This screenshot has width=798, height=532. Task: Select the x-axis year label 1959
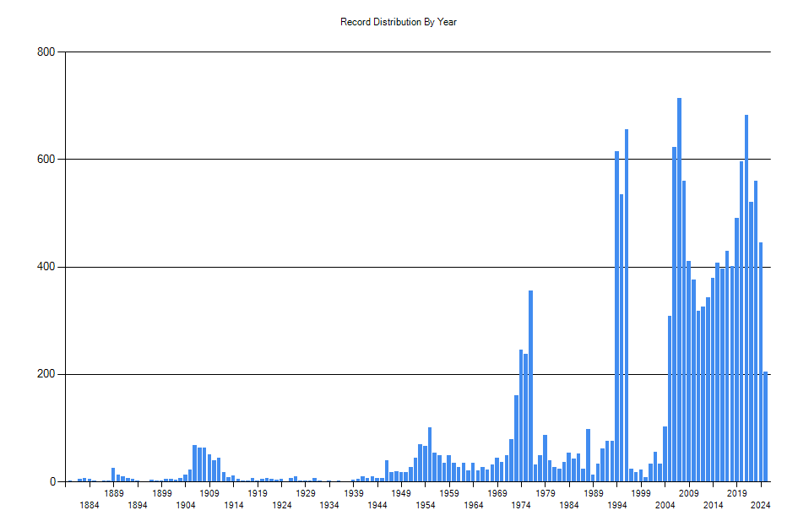tap(449, 493)
